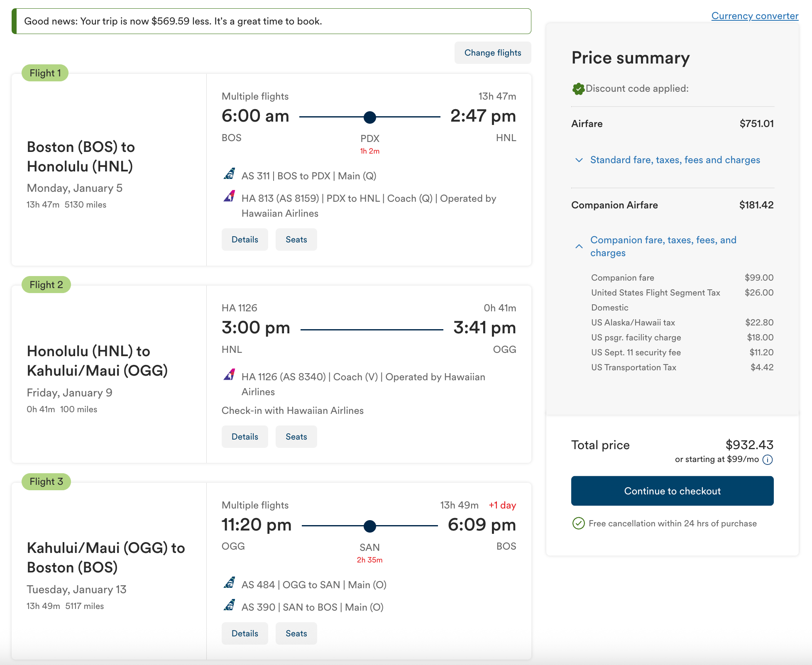The image size is (812, 665).
Task: Choose Seats for Flight 1
Action: tap(296, 240)
